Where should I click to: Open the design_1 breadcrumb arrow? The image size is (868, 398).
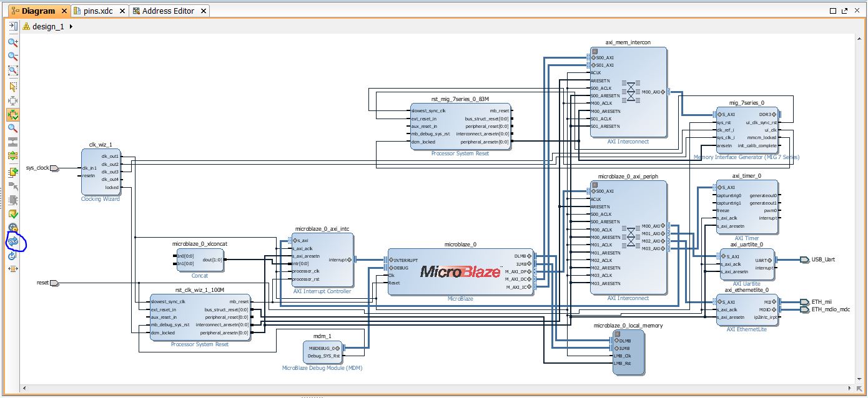coord(71,27)
